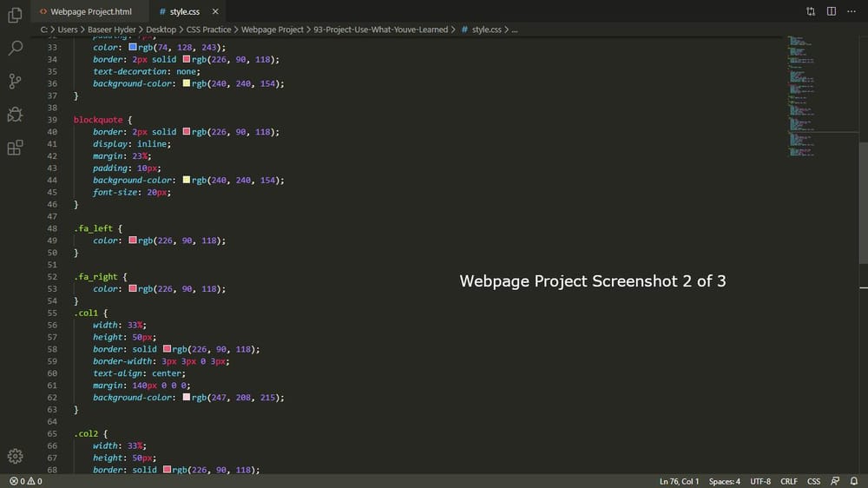Open blue color swatch on line 33
The height and width of the screenshot is (488, 868).
132,47
